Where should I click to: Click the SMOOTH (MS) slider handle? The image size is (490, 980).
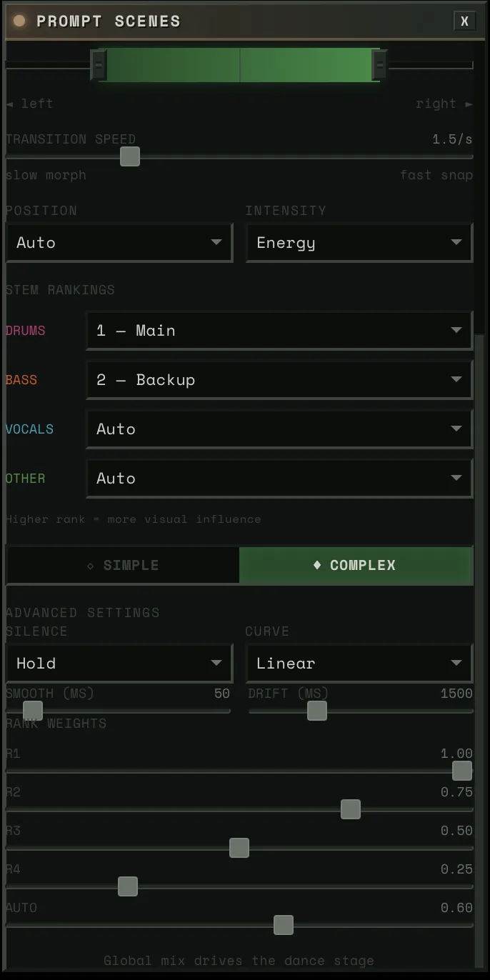pos(32,711)
